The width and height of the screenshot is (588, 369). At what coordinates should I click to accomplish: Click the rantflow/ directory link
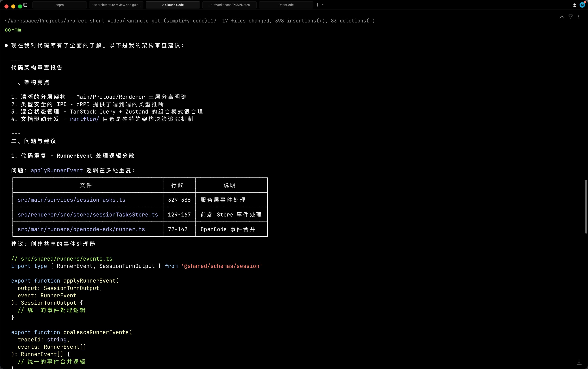[x=84, y=119]
